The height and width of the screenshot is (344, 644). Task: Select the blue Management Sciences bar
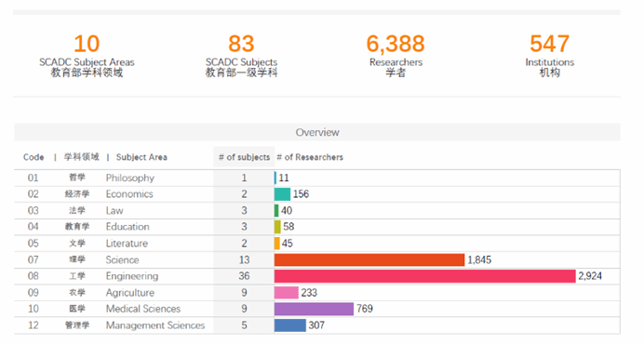click(290, 325)
